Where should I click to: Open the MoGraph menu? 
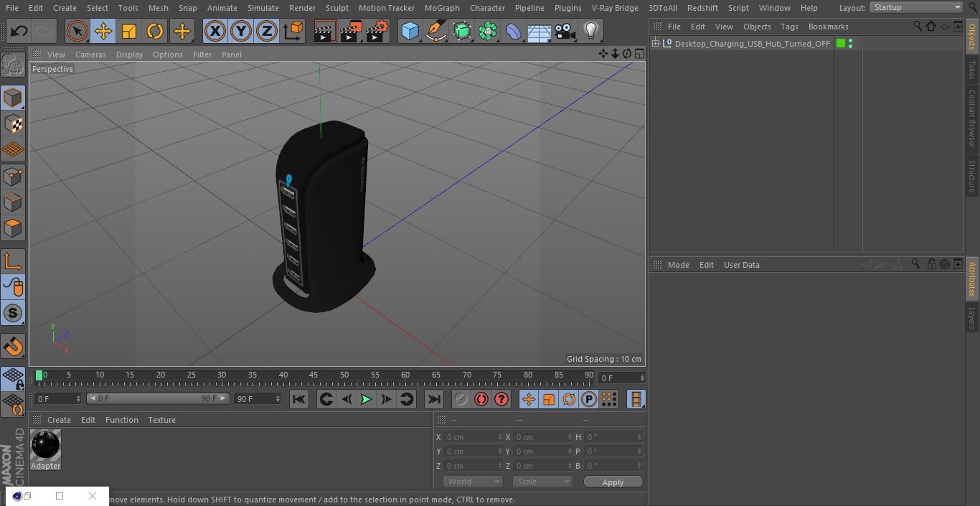click(x=442, y=8)
